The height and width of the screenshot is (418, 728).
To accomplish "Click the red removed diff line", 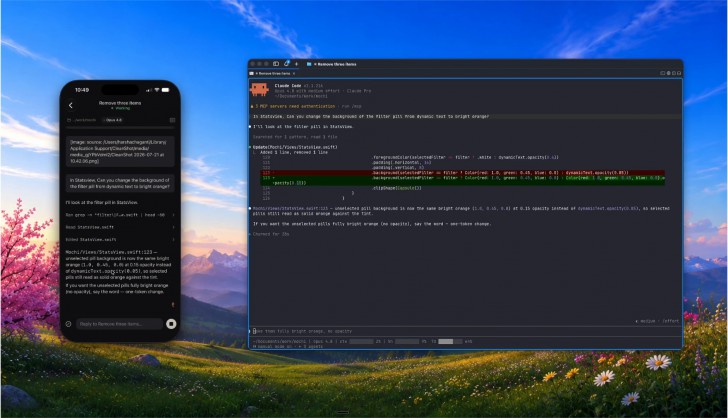I will coord(462,172).
